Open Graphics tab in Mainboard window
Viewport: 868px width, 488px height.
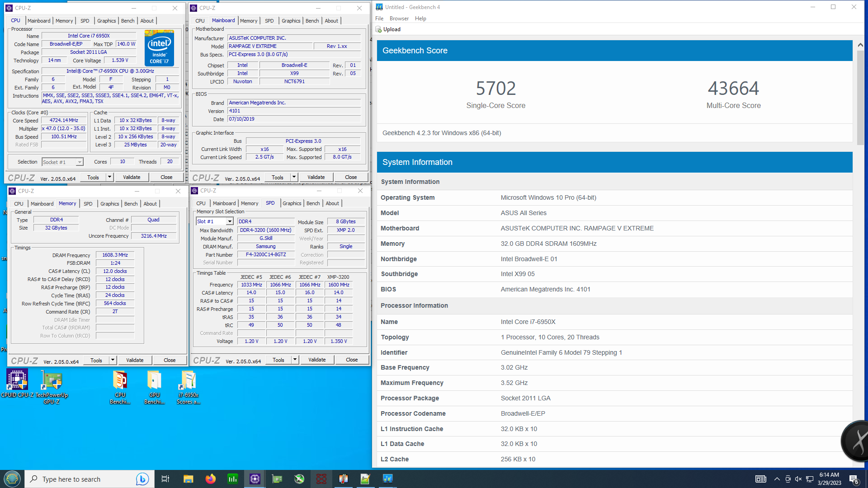[291, 21]
